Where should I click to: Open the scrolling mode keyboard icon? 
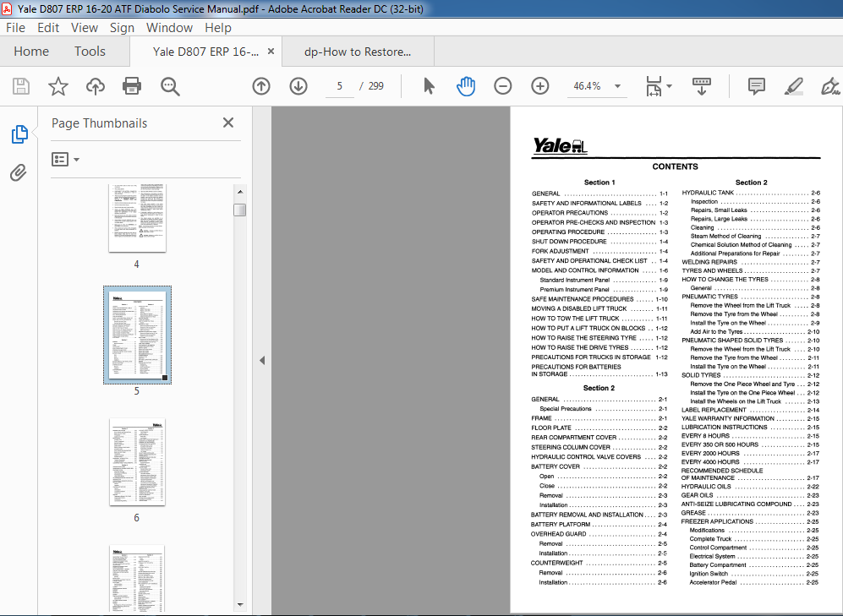[701, 86]
